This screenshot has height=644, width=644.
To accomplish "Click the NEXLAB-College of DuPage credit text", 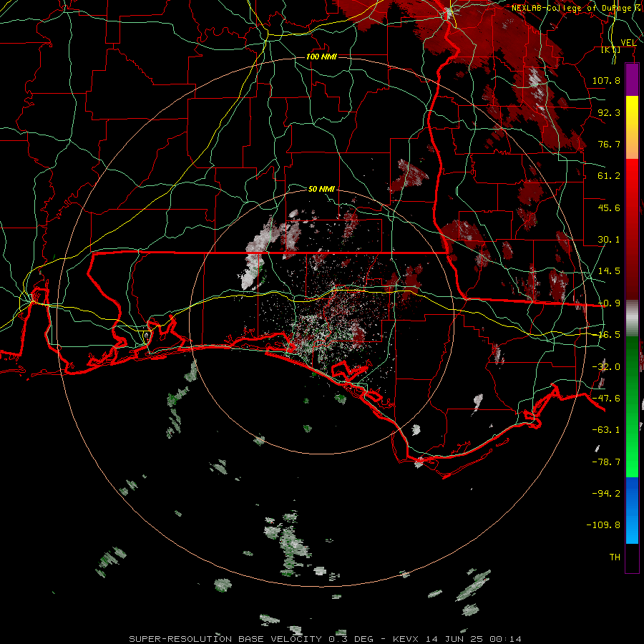I will (577, 8).
